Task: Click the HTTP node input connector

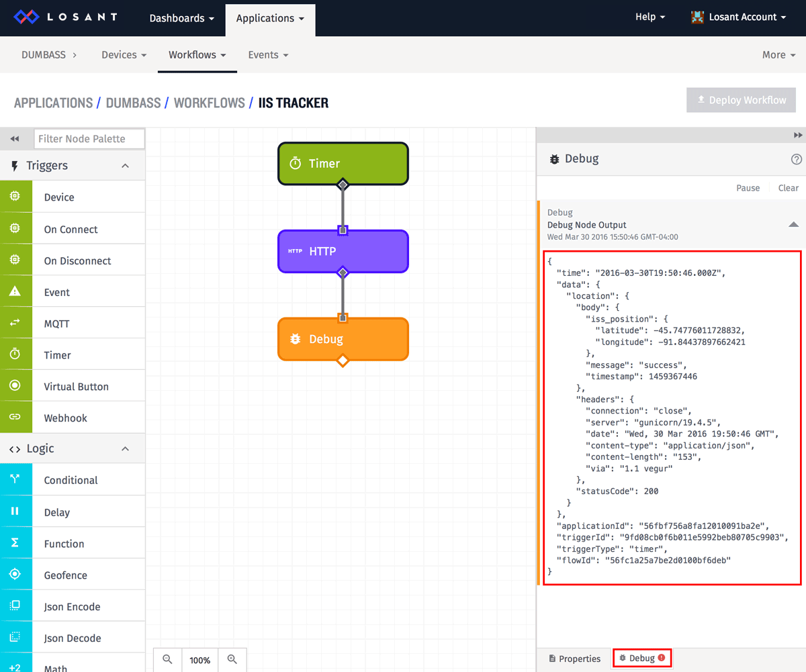Action: point(343,230)
